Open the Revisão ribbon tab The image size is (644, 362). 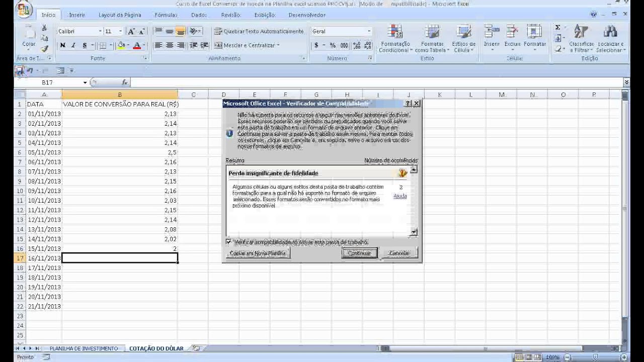coord(231,15)
